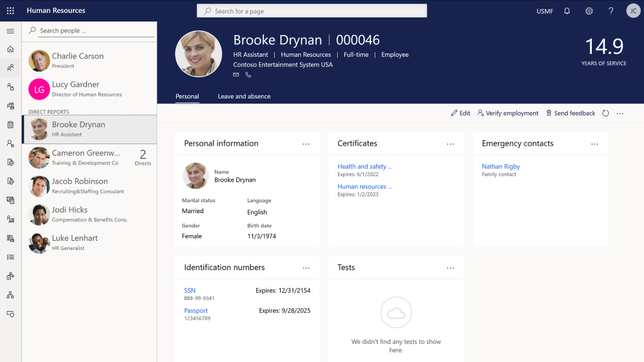Select Brooke Drynan in direct reports list

pyautogui.click(x=90, y=128)
